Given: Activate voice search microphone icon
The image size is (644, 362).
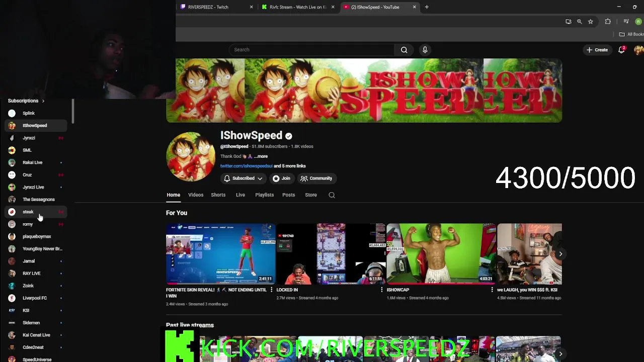Looking at the screenshot, I should coord(425,50).
